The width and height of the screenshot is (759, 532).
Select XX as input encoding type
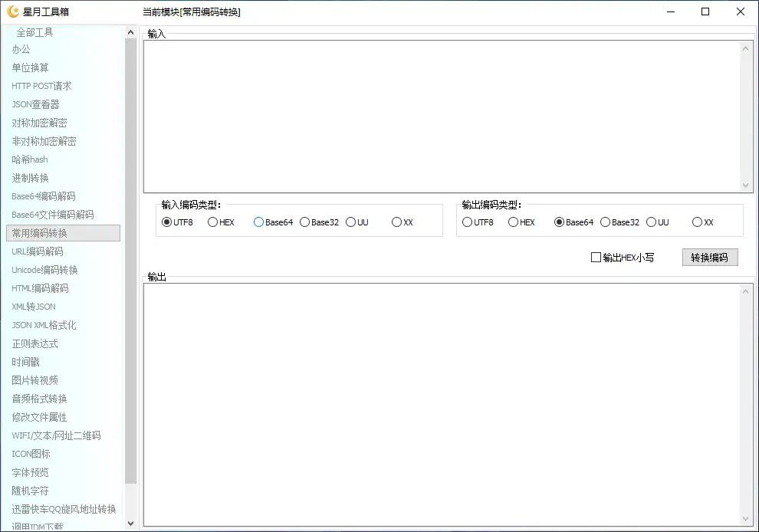tap(402, 222)
